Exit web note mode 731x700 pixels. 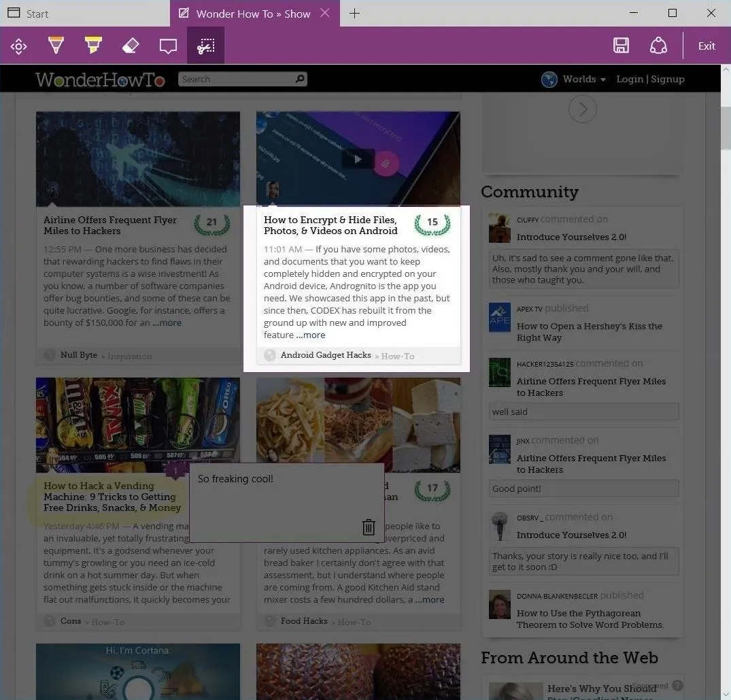click(x=707, y=46)
